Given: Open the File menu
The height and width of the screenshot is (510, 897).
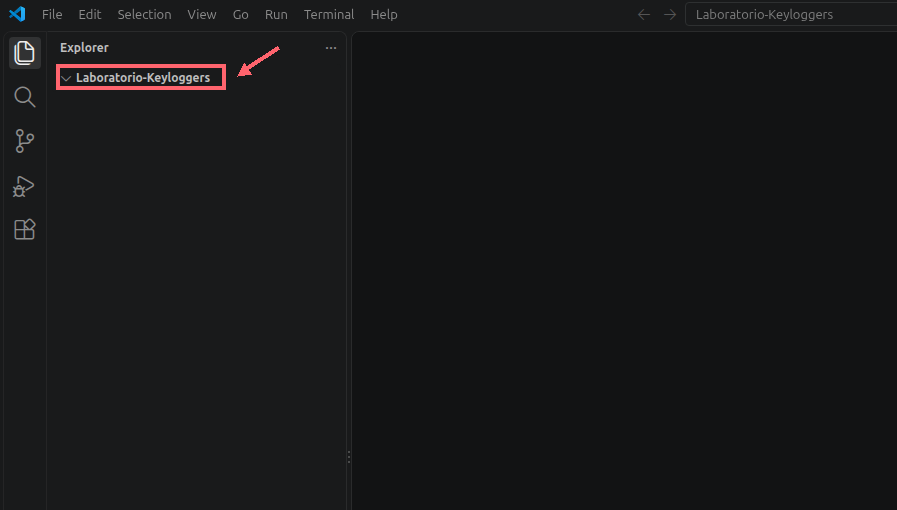Looking at the screenshot, I should click(x=52, y=14).
